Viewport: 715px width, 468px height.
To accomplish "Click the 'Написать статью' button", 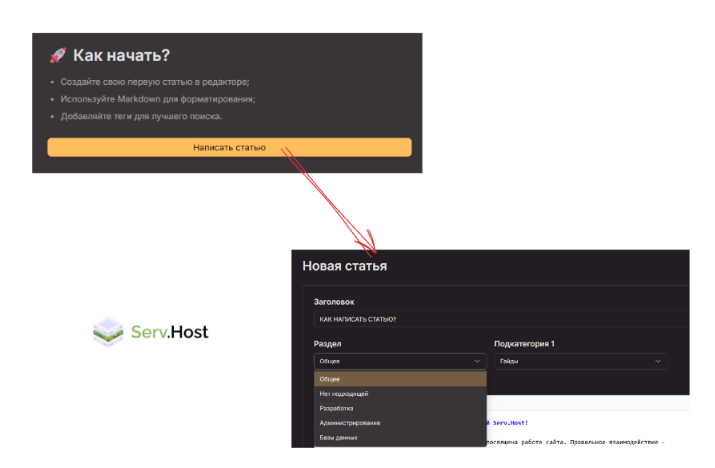I will point(229,147).
